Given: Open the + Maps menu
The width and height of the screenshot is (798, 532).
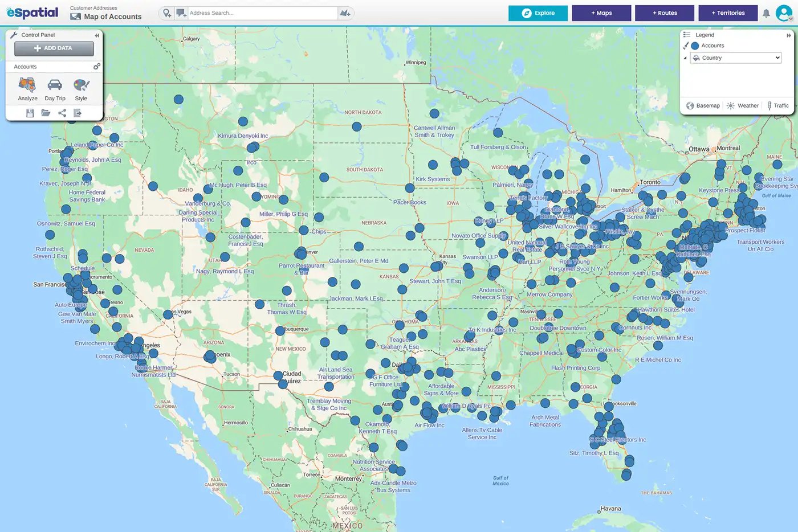Looking at the screenshot, I should tap(601, 13).
